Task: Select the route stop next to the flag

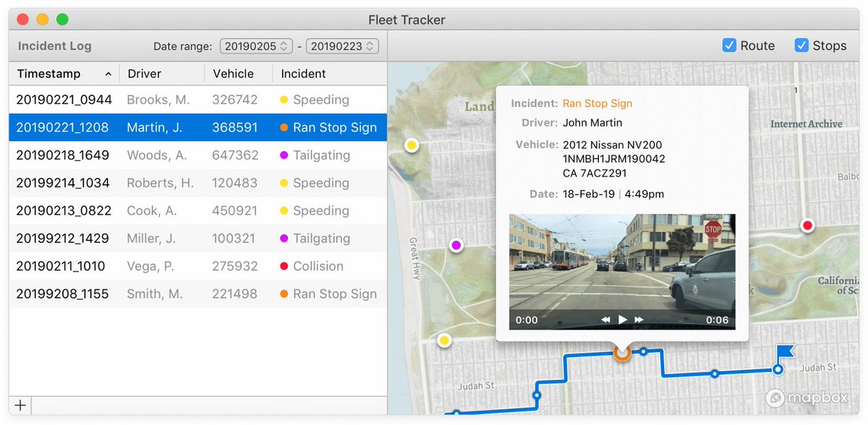Action: [778, 369]
